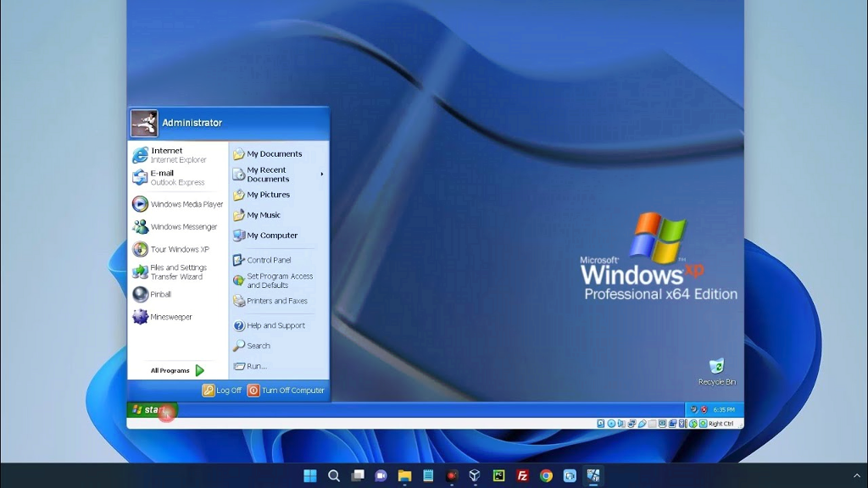Open Windows Media Player
The height and width of the screenshot is (488, 868).
pos(177,204)
